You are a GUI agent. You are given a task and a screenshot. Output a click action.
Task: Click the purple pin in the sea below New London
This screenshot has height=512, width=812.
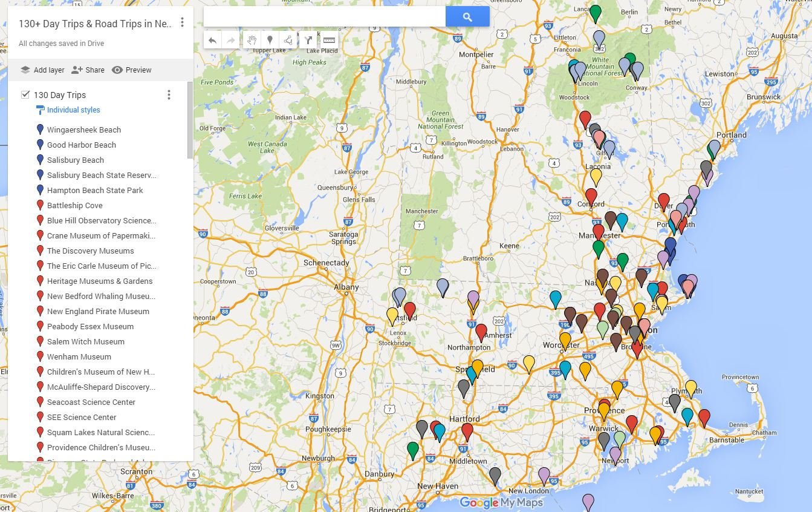click(x=588, y=502)
